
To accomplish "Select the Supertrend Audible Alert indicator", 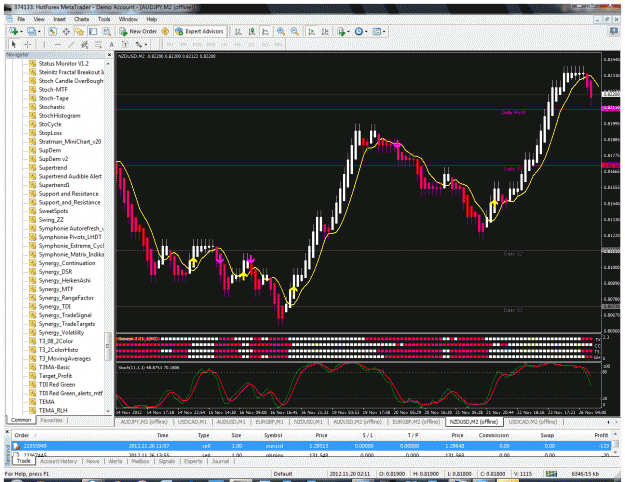I will coord(70,176).
